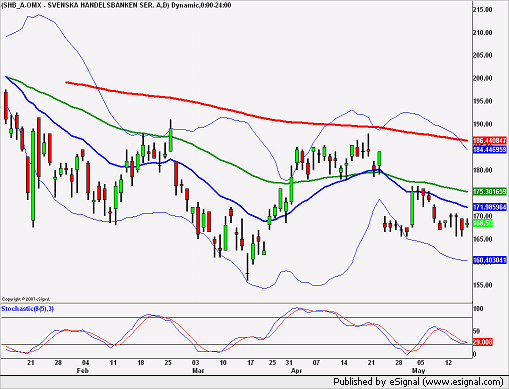509x389 pixels.
Task: Click the 190.00 price axis label
Action: [482, 124]
